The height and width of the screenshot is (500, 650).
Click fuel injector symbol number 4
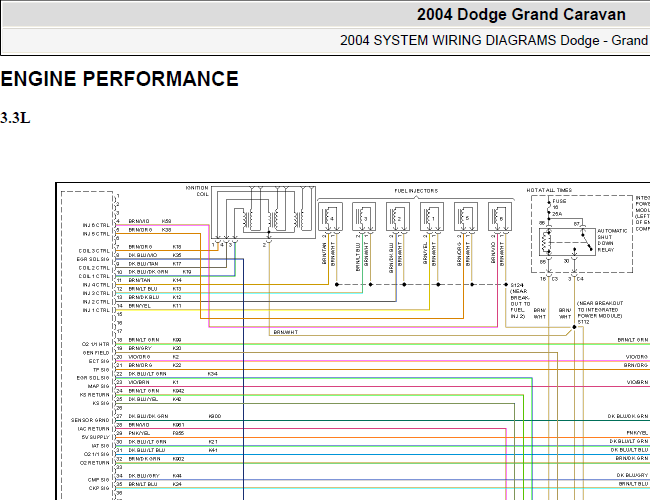331,216
